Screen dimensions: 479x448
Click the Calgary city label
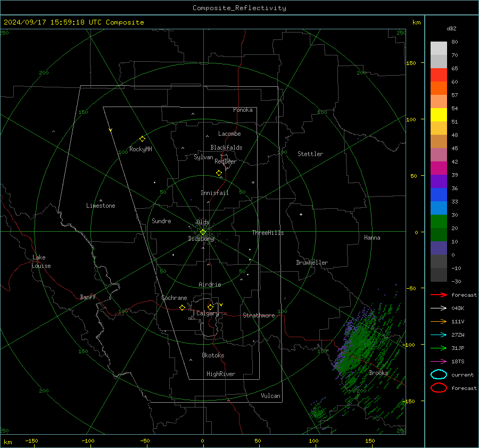208,313
